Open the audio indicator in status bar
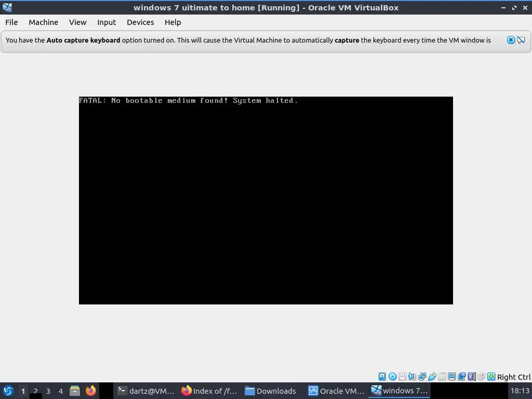The height and width of the screenshot is (399, 532). (x=412, y=376)
